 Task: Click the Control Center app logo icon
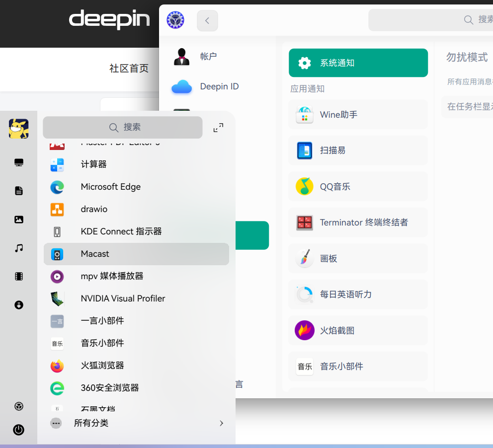point(175,20)
